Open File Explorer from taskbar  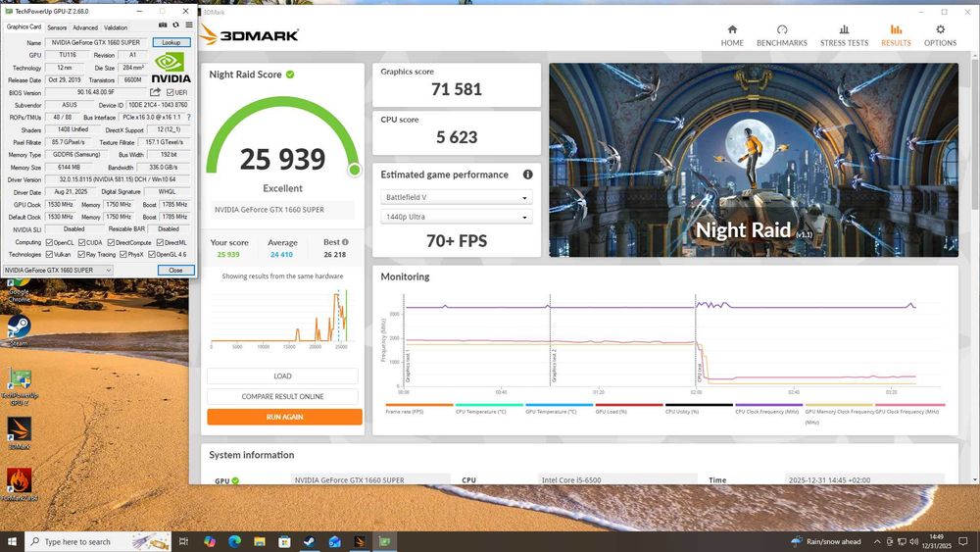pos(260,541)
